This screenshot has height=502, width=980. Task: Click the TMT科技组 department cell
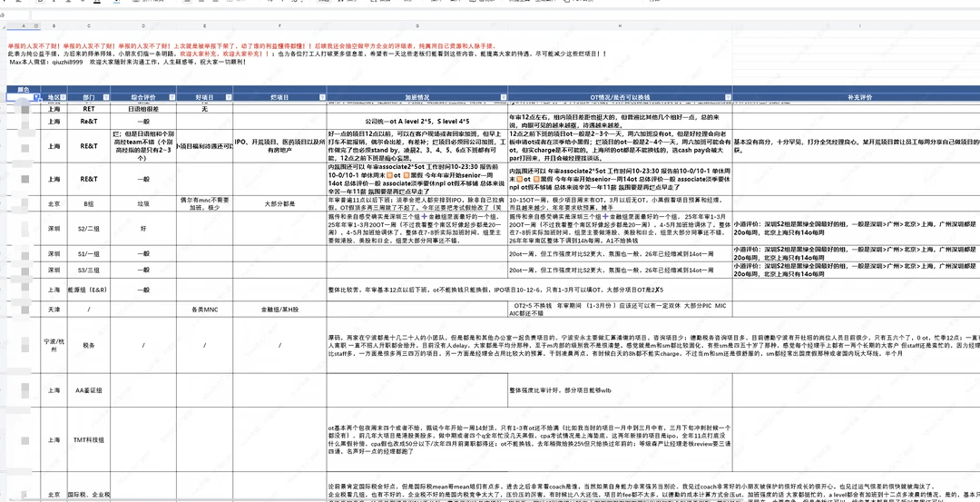tap(89, 440)
